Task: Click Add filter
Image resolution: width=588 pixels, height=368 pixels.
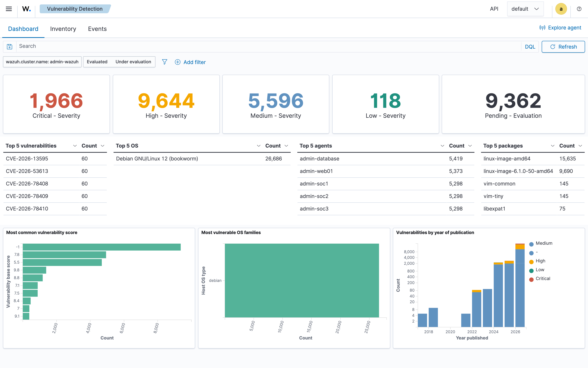Action: (190, 62)
